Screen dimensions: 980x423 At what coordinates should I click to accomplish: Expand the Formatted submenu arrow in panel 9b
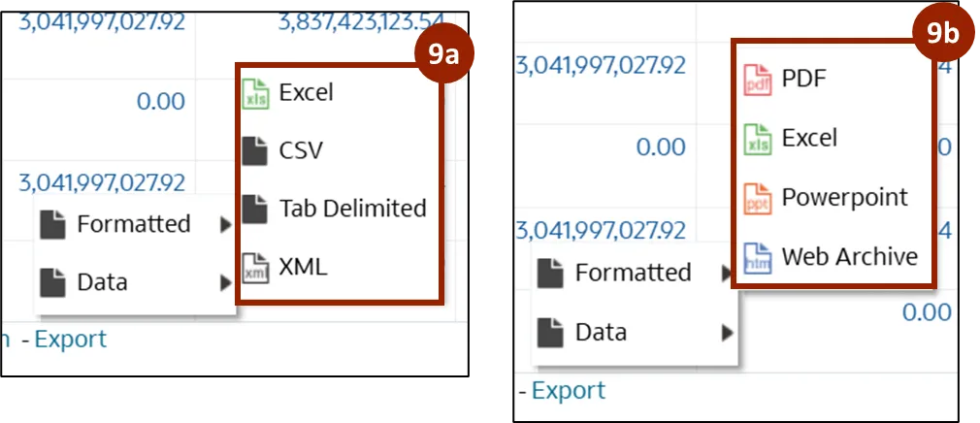[x=726, y=274]
